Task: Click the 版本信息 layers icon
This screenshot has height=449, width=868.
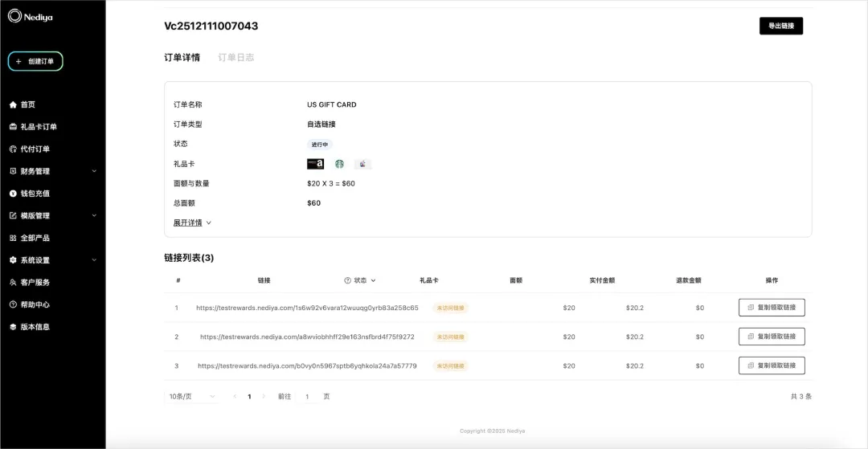Action: [x=13, y=327]
